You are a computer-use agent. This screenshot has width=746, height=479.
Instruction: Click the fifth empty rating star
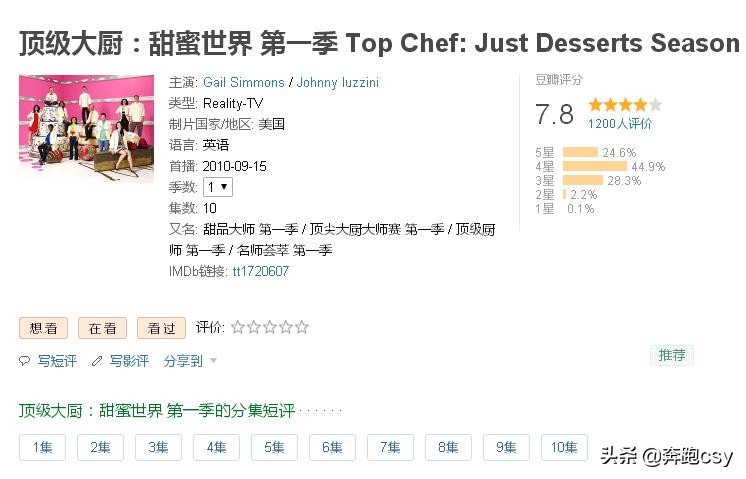302,327
